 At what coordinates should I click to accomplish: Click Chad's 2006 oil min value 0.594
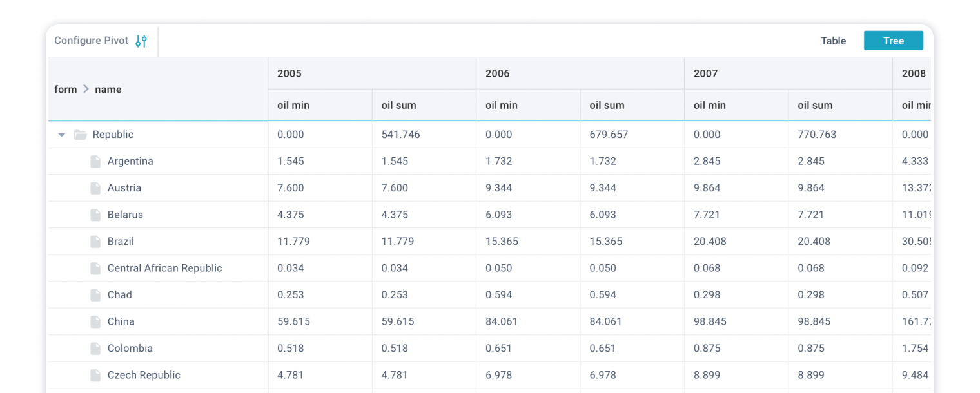[528, 295]
